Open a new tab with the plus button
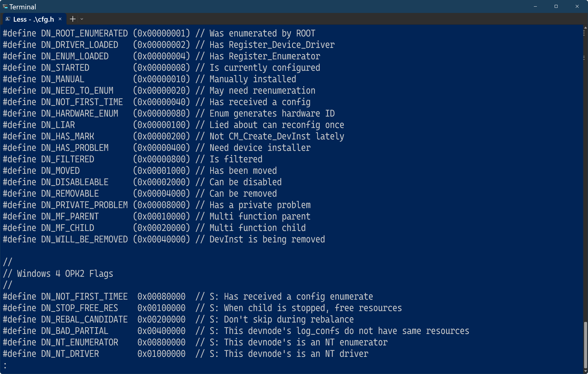Image resolution: width=588 pixels, height=374 pixels. pyautogui.click(x=72, y=19)
